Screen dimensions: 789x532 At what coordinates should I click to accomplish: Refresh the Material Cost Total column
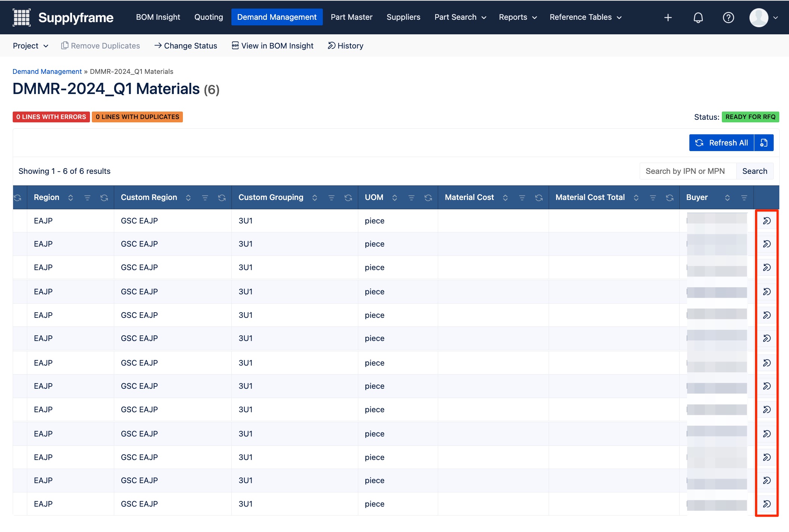[670, 198]
